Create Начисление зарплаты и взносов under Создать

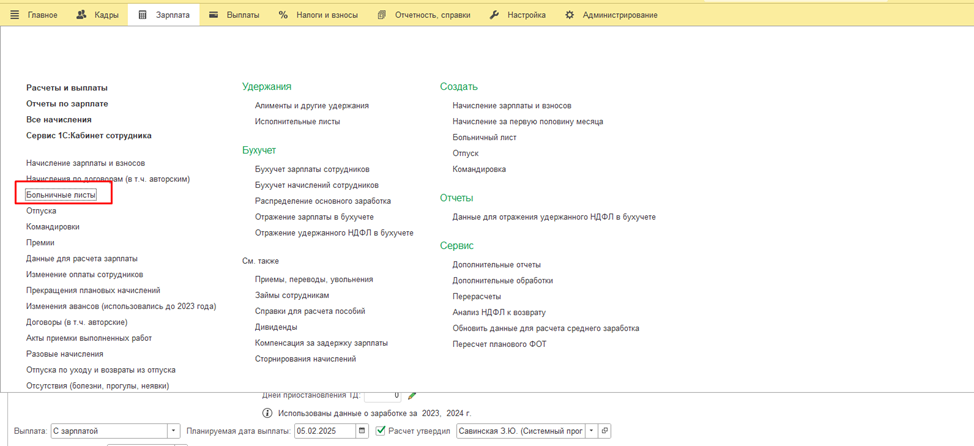point(512,106)
